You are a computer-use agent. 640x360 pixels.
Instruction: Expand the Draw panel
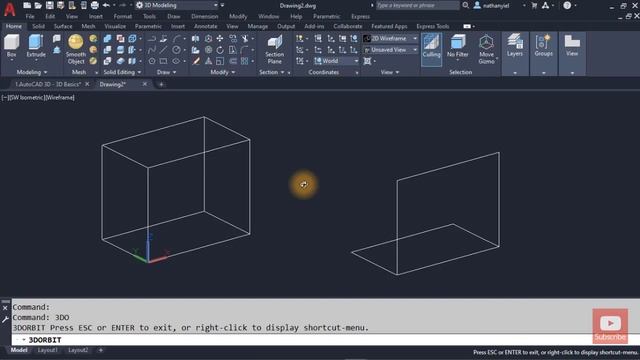pos(167,72)
